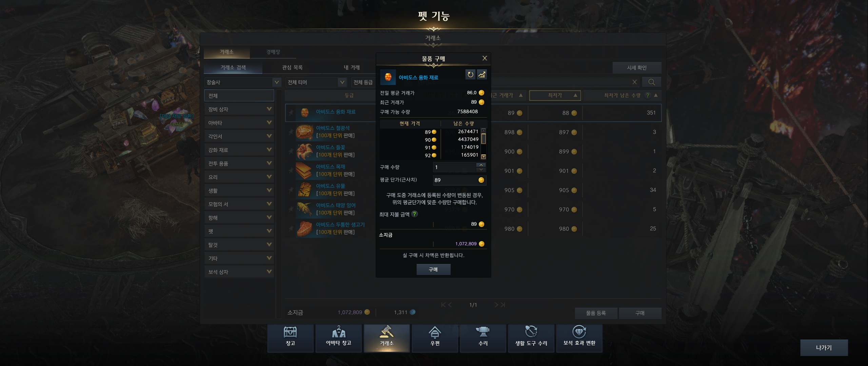
Task: Click the price list scrollbar in dialog
Action: (484, 144)
